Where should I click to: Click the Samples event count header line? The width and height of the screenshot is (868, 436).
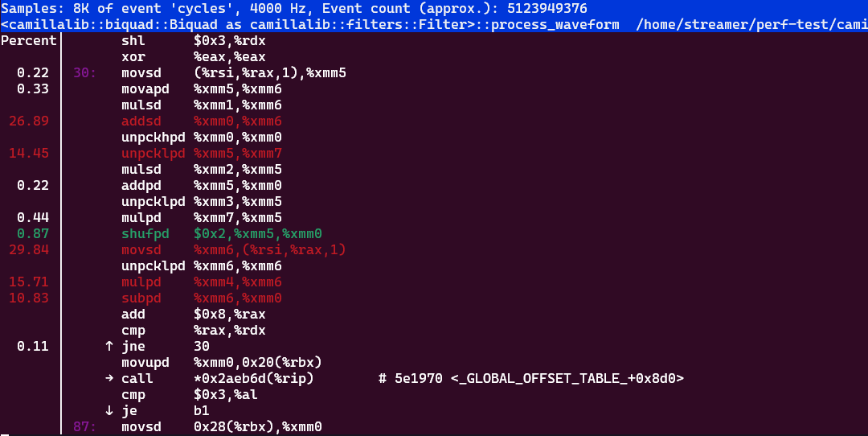click(294, 8)
